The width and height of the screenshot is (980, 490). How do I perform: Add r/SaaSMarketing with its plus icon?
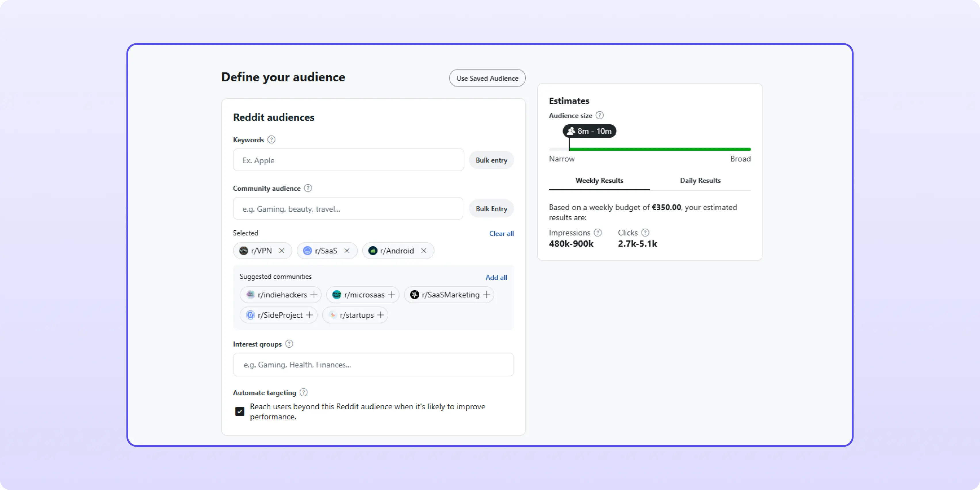coord(487,295)
